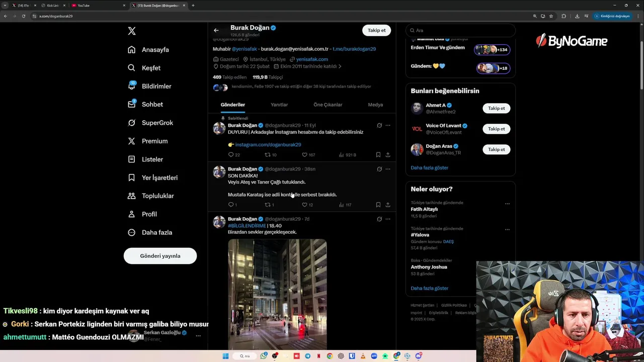Open Grok icon on the DUYURU post
This screenshot has height=362, width=644.
coord(379,125)
